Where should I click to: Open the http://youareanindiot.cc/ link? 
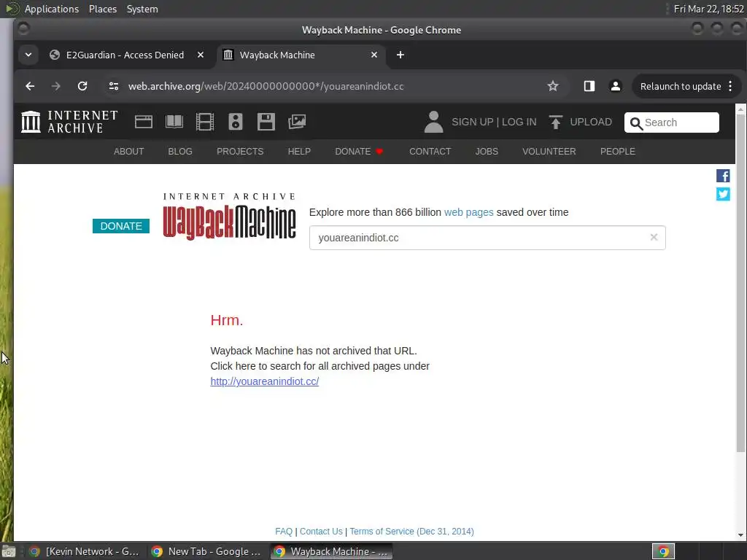(x=264, y=381)
